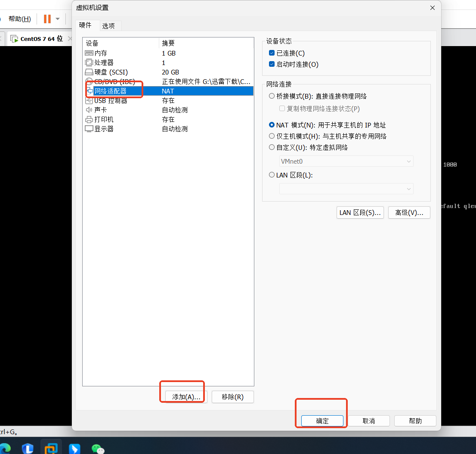This screenshot has height=454, width=476.
Task: Click the 取消 button
Action: tap(368, 421)
